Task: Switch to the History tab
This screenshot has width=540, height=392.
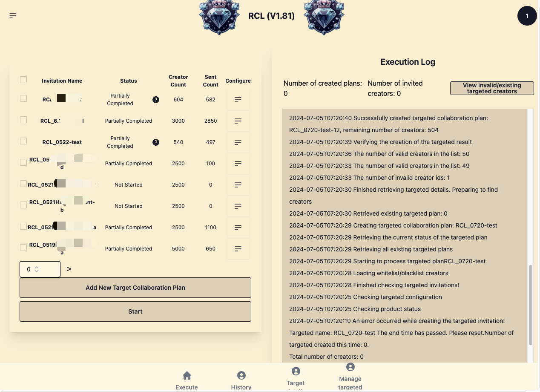Action: pyautogui.click(x=241, y=380)
